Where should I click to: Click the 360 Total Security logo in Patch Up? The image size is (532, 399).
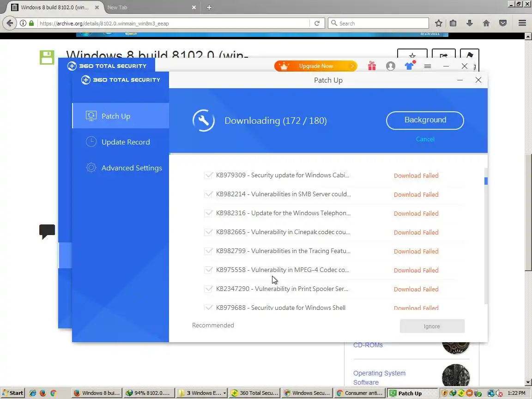(121, 80)
